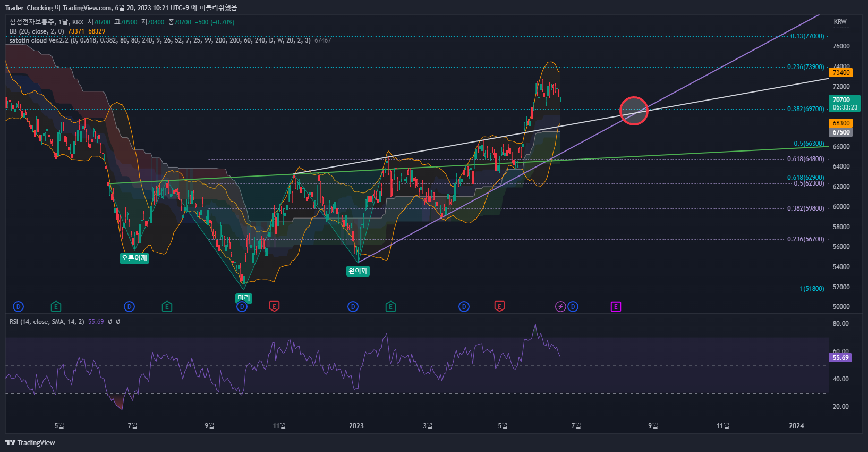Image resolution: width=868 pixels, height=452 pixels.
Task: Click the RSI (14, close, SMA, 14, 2) legend
Action: (47, 322)
